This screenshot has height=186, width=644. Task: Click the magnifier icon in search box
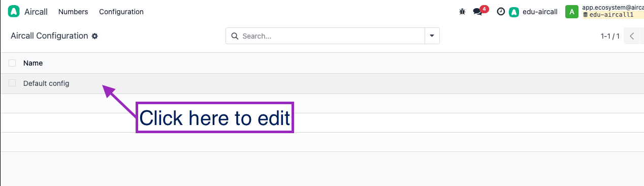click(235, 36)
